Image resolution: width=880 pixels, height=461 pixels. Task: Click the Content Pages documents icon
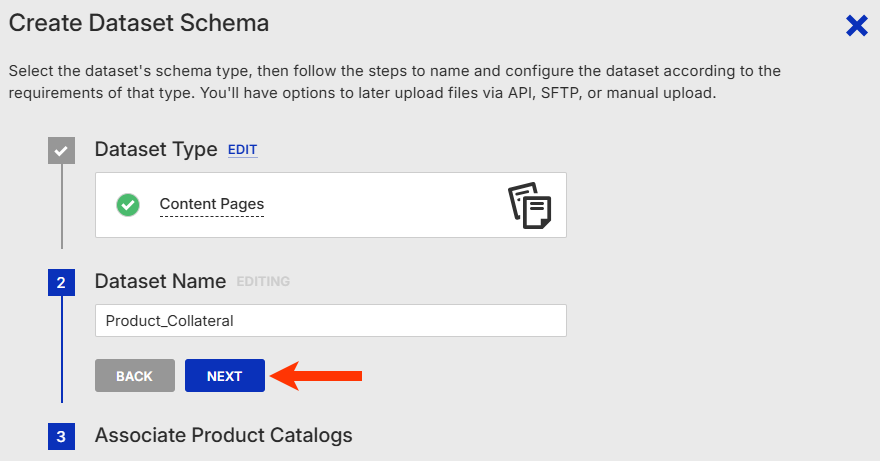tap(529, 205)
